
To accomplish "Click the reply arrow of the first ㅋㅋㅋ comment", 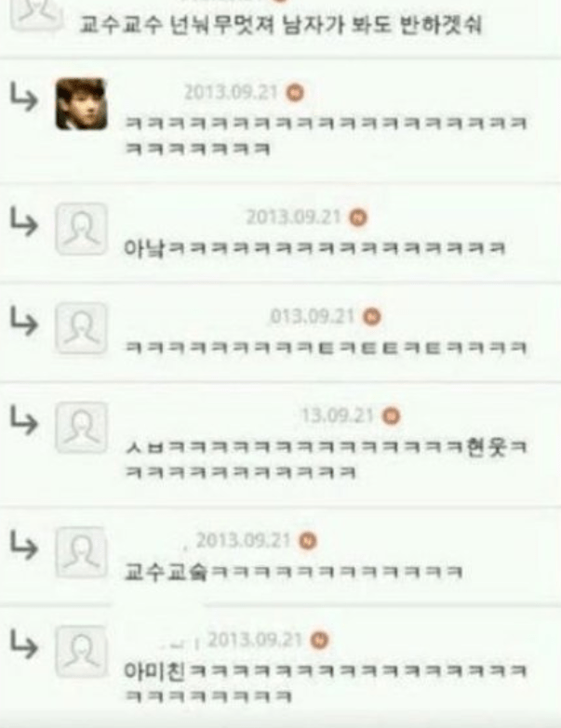I will 23,97.
